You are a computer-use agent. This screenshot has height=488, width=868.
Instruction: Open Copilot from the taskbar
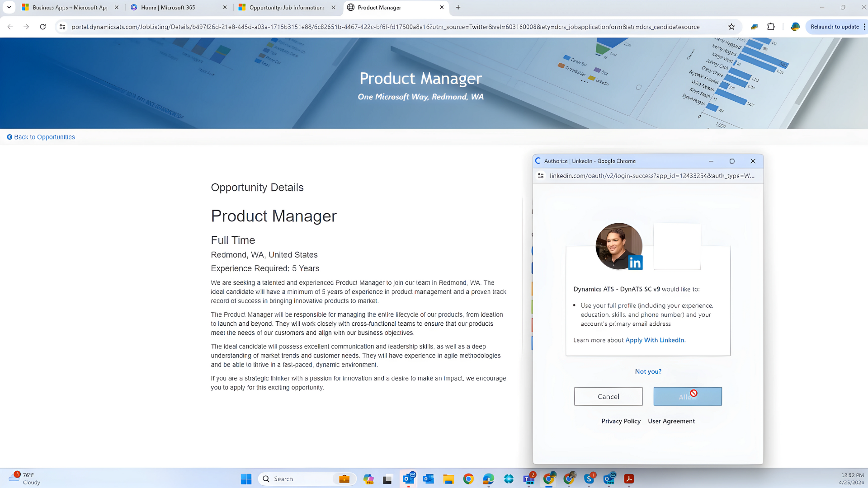coord(368,479)
